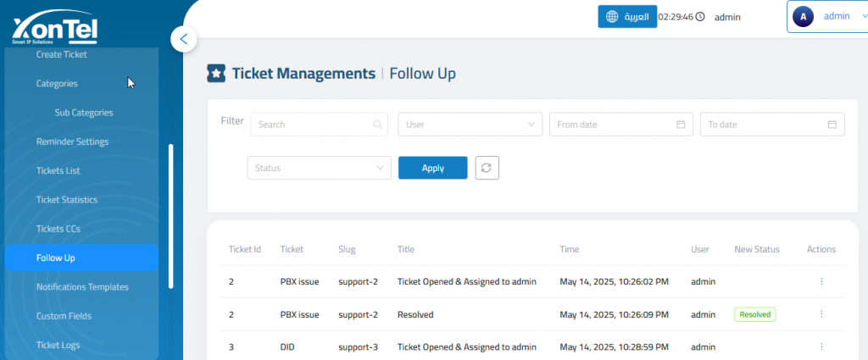Viewport: 868px width, 360px height.
Task: Click the search magnifier icon
Action: [x=377, y=125]
